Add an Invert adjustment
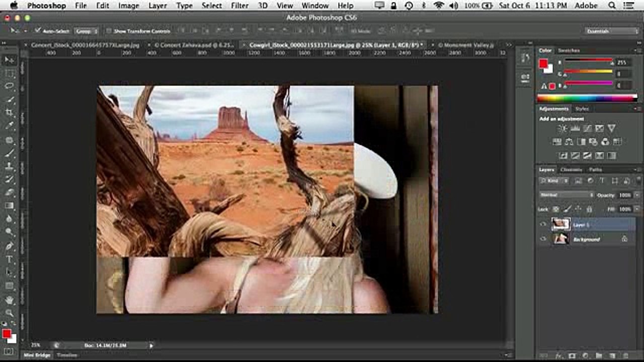The image size is (644, 362). click(562, 156)
